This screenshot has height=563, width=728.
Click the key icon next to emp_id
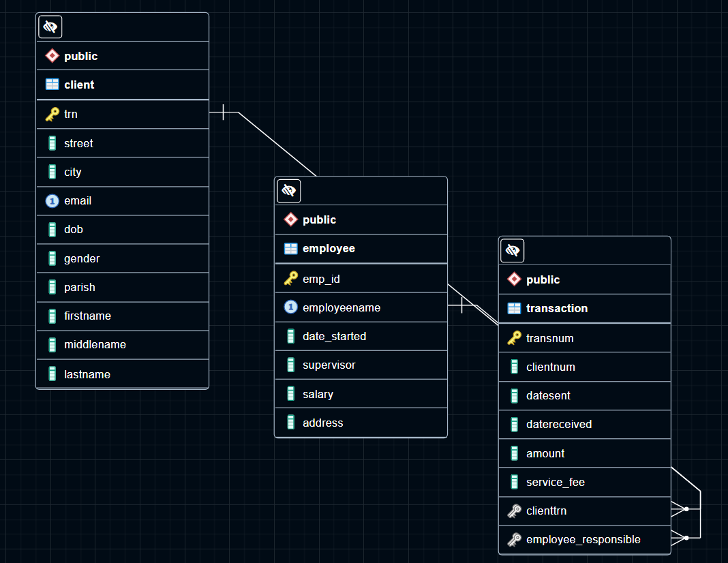(290, 278)
